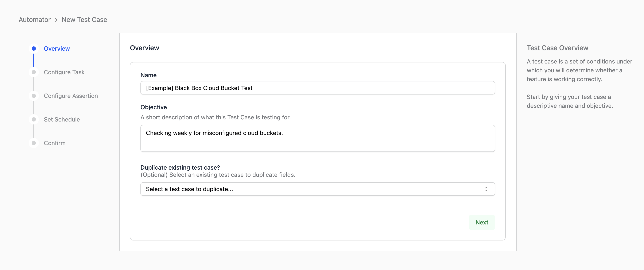Select the Configure Task step label

(x=64, y=72)
